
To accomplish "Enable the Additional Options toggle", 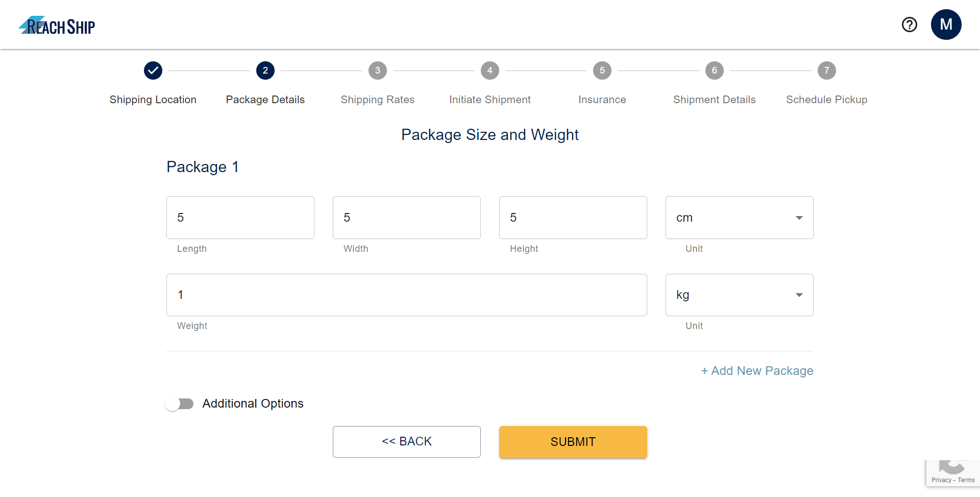I will pos(179,403).
